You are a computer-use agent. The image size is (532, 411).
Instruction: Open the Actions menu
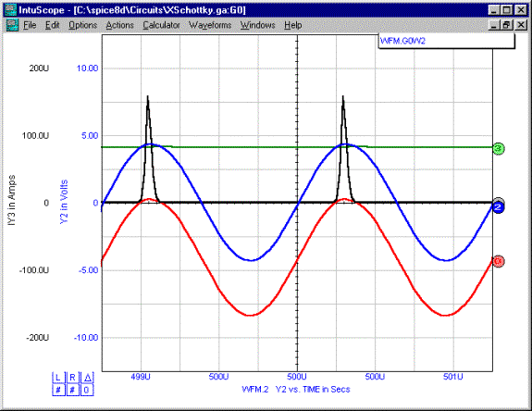[x=119, y=25]
